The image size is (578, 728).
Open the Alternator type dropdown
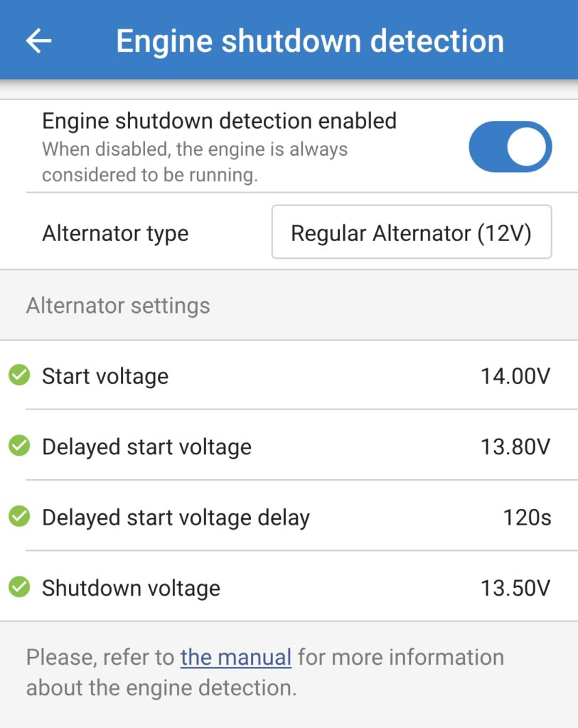pyautogui.click(x=411, y=232)
